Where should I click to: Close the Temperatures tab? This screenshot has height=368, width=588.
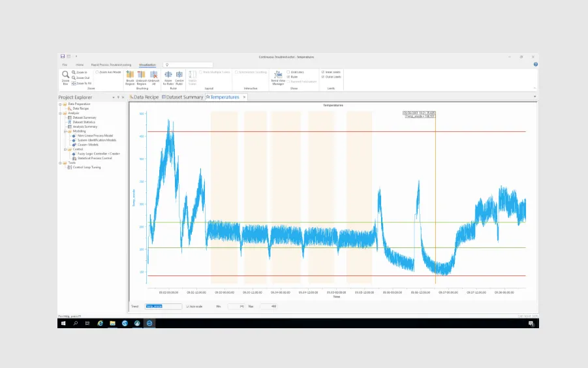244,97
